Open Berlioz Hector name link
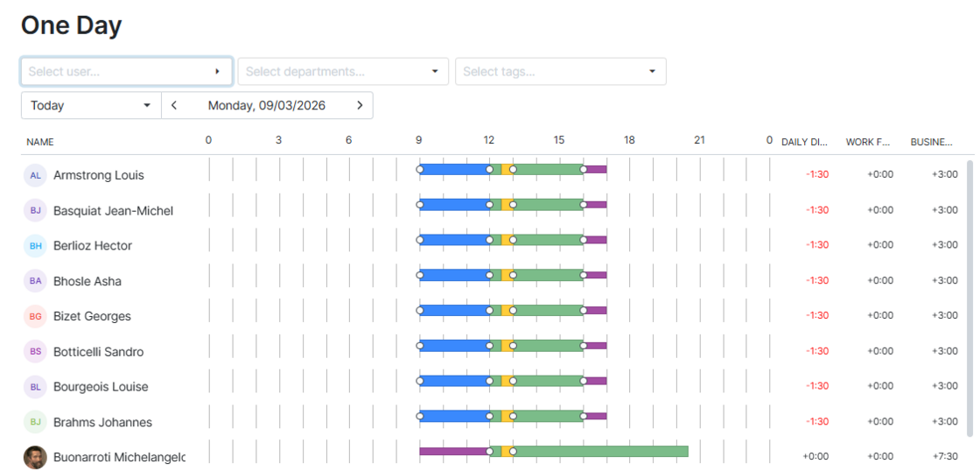 (x=93, y=246)
